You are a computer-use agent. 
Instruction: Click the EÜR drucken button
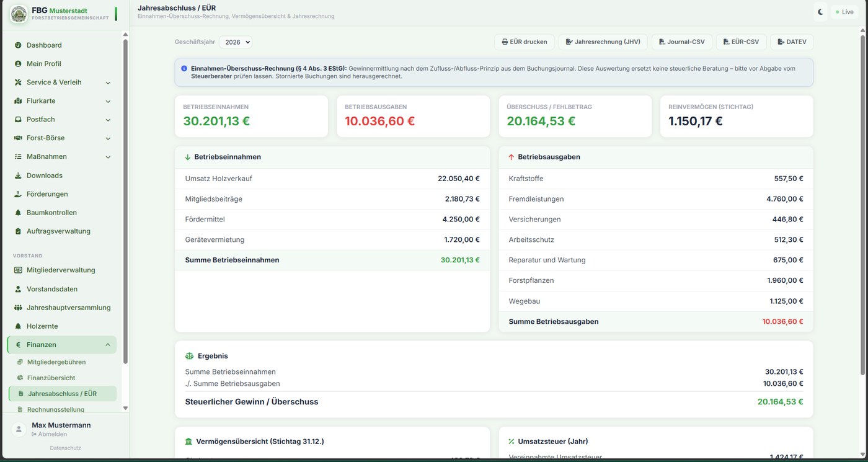[x=525, y=42]
